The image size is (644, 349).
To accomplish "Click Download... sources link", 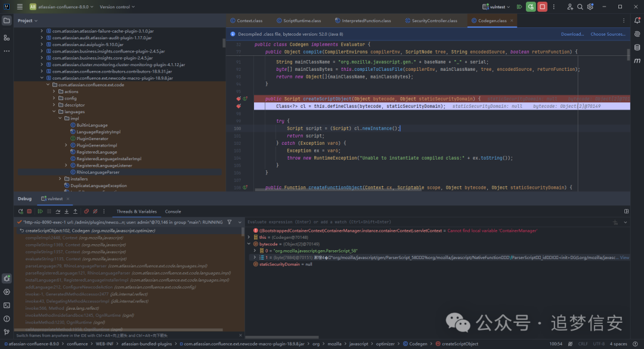I will point(572,34).
